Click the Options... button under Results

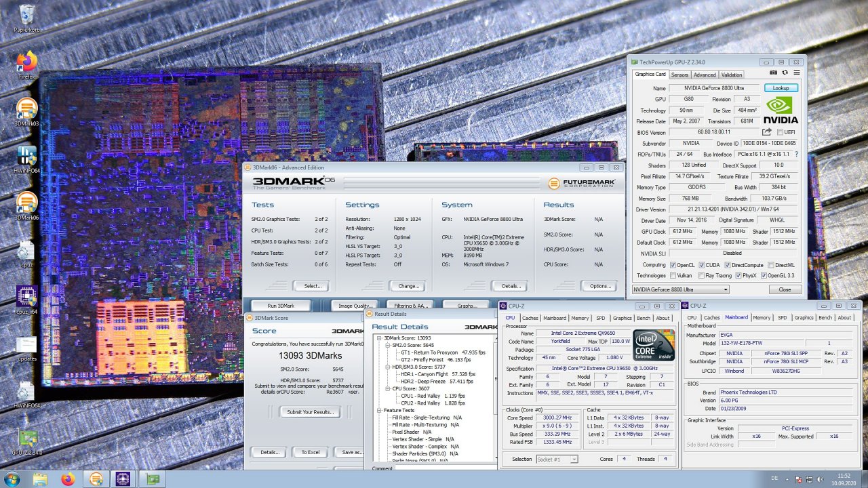pos(599,286)
